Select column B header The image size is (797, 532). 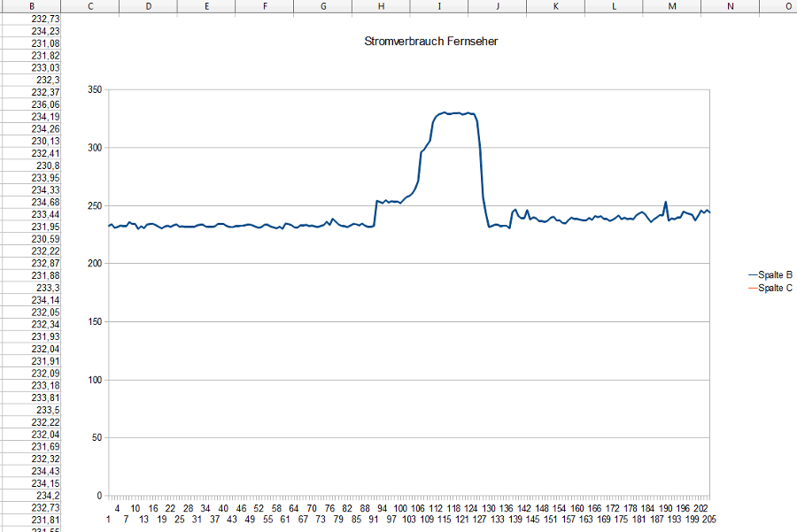tap(32, 6)
